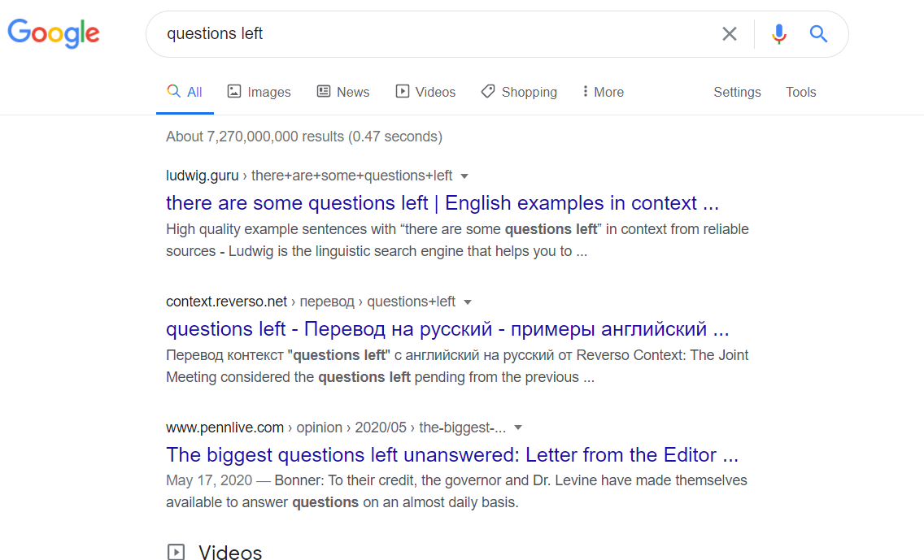Click the Google logo
The image size is (924, 560).
[54, 33]
